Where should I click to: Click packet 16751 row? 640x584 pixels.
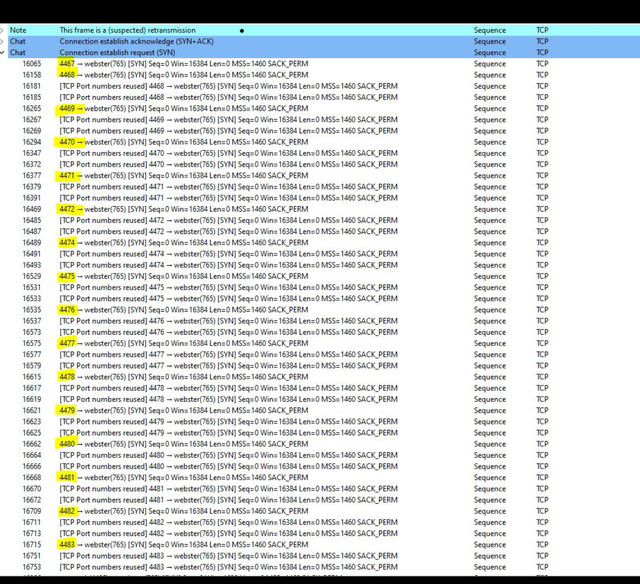320,556
